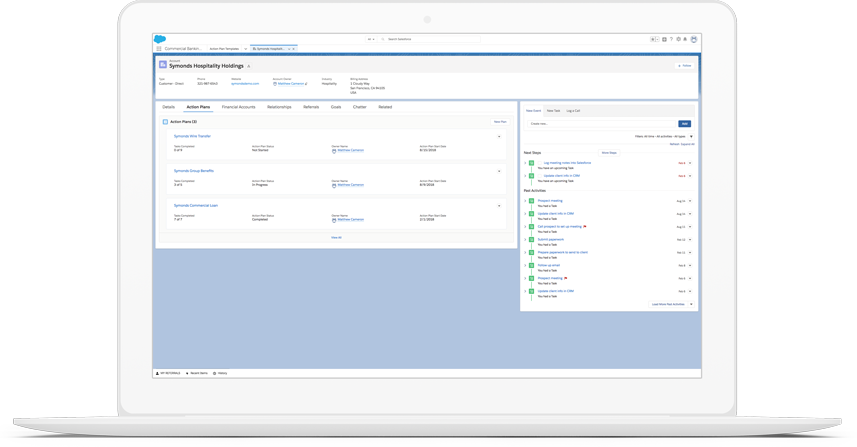
Task: Expand the Follow up email activity
Action: pos(525,266)
